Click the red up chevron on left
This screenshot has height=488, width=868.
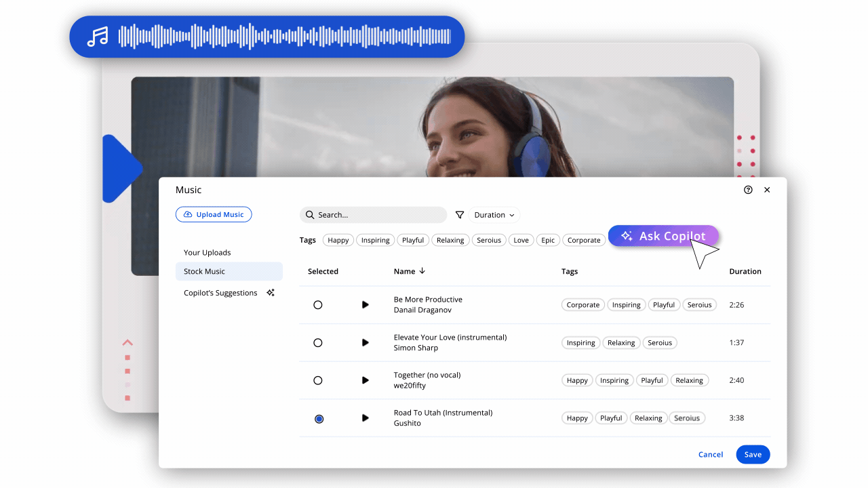(127, 343)
